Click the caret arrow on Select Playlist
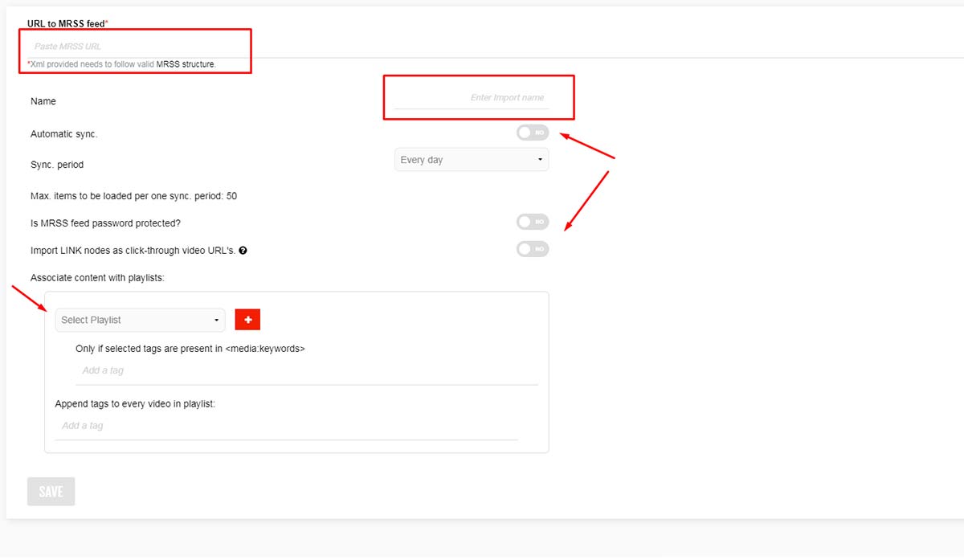Viewport: 964px width, 560px height. (217, 321)
